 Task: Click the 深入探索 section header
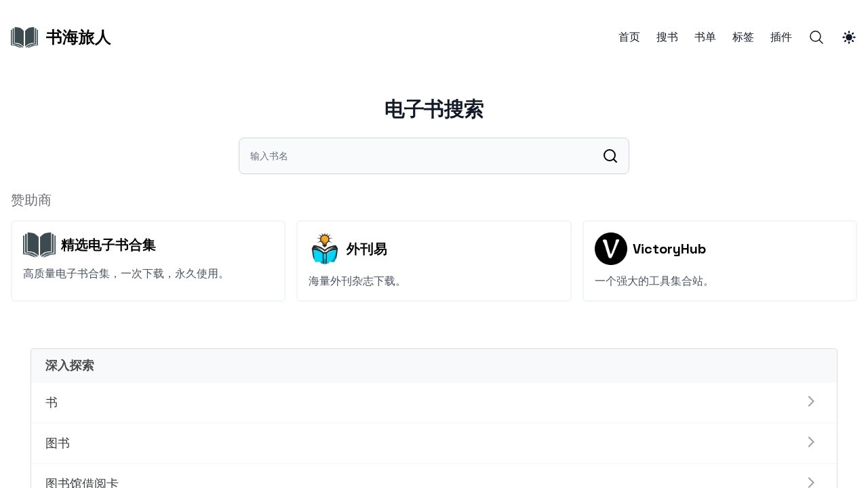tap(69, 365)
